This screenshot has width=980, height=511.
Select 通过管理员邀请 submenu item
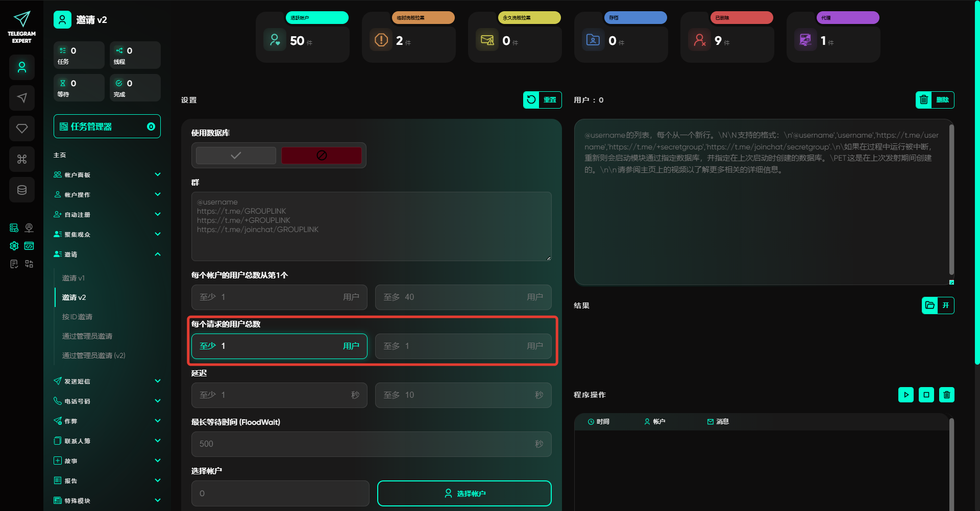pos(87,336)
